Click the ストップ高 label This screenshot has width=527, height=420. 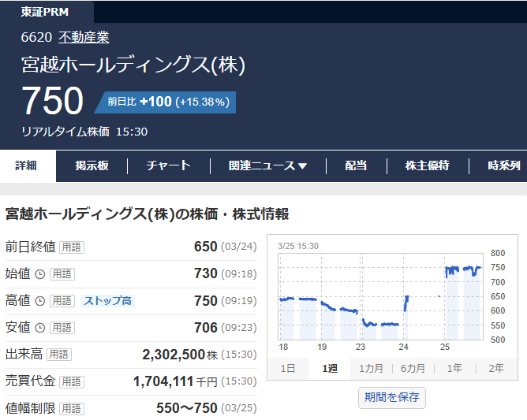pos(107,301)
